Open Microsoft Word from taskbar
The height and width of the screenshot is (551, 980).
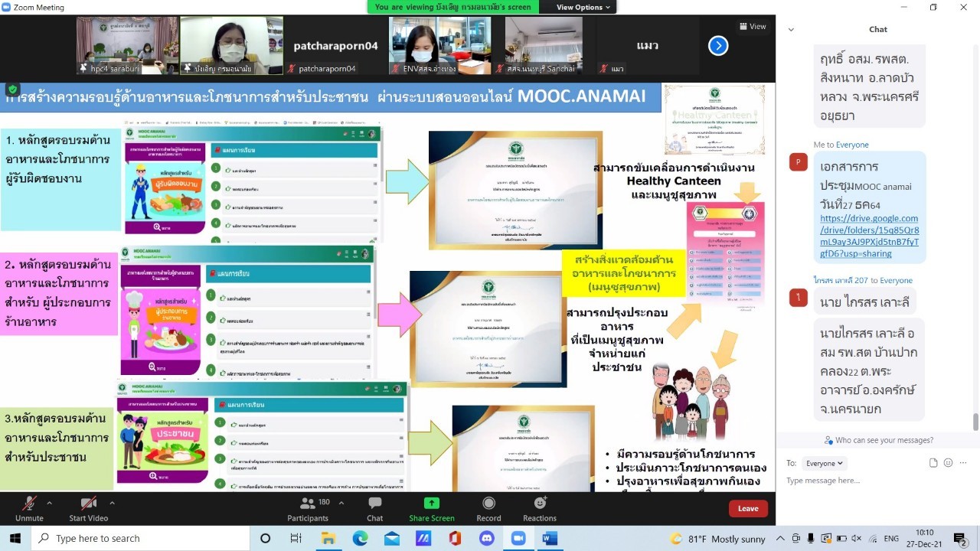tap(549, 539)
